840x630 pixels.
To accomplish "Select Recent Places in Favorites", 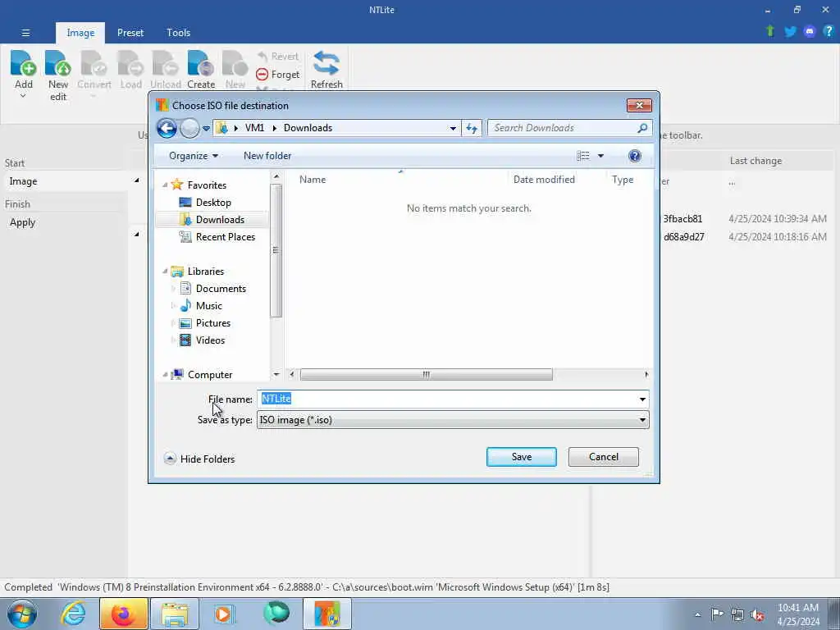I will click(226, 237).
